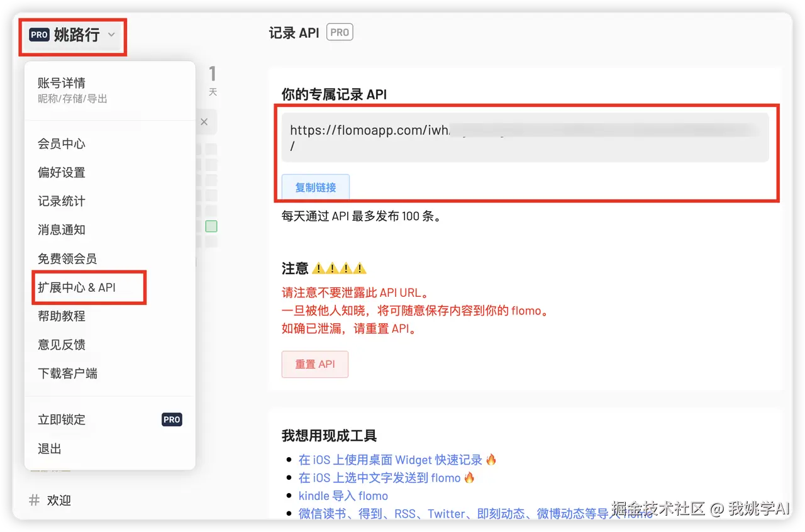Select 退出 to log out
Viewport: 805px width, 532px height.
click(50, 448)
